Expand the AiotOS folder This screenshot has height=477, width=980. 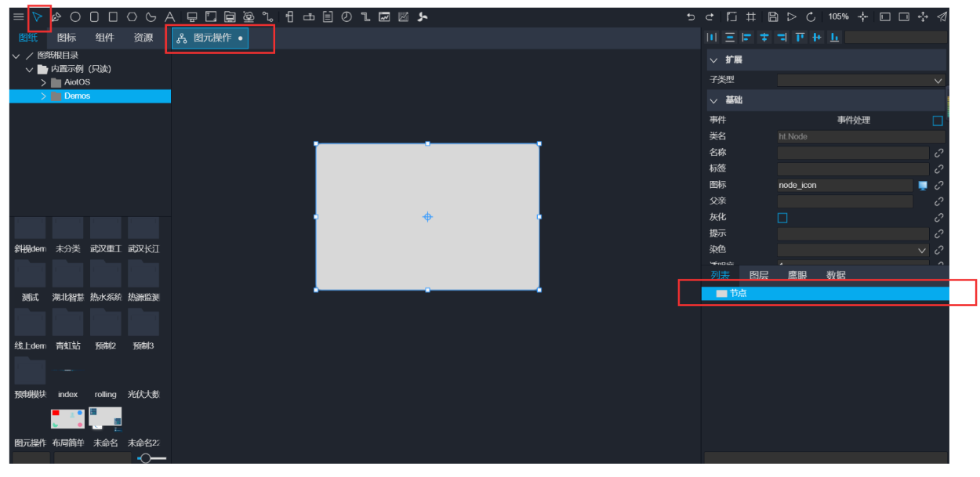[44, 82]
